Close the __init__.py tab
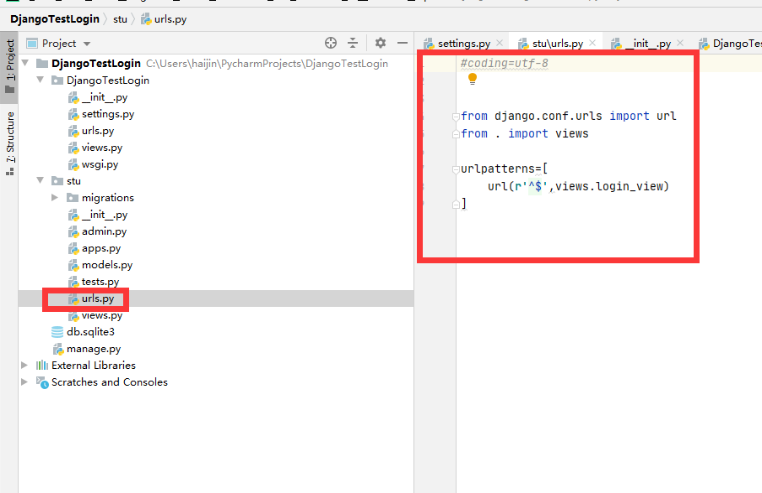 click(680, 43)
